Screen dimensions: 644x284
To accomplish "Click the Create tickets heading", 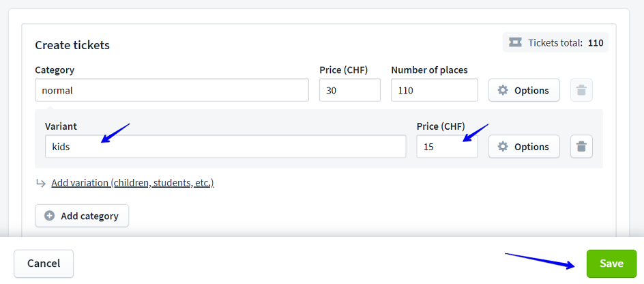I will click(72, 45).
